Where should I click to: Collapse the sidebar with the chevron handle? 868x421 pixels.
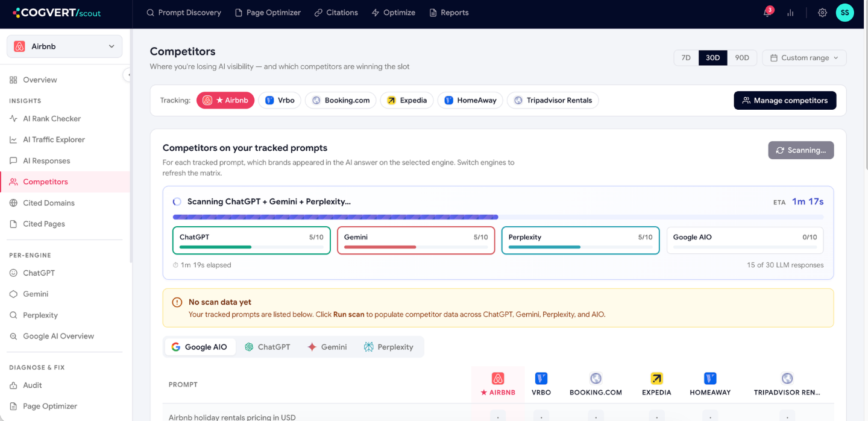[x=128, y=75]
